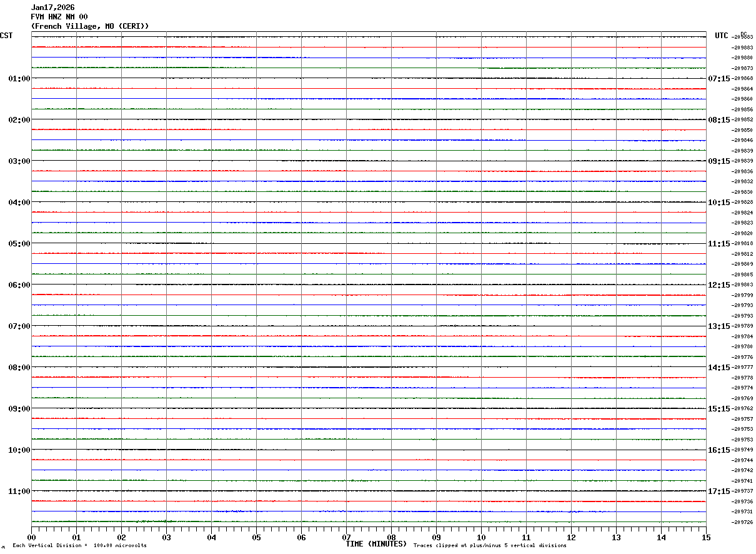Screen dimensions: 756x554
Task: Click the station code line 'FVM HNZ NM 00'
Action: [59, 17]
